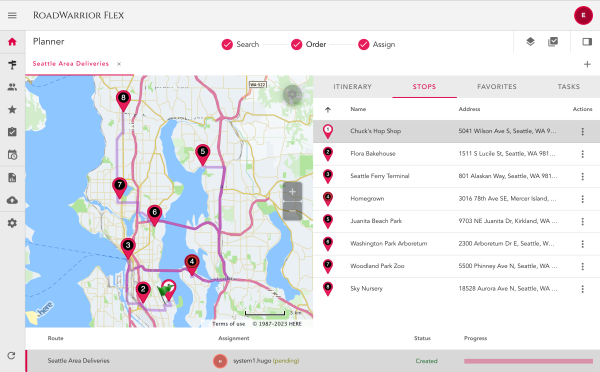600x372 pixels.
Task: Open the map Terms of use link
Action: [x=228, y=324]
